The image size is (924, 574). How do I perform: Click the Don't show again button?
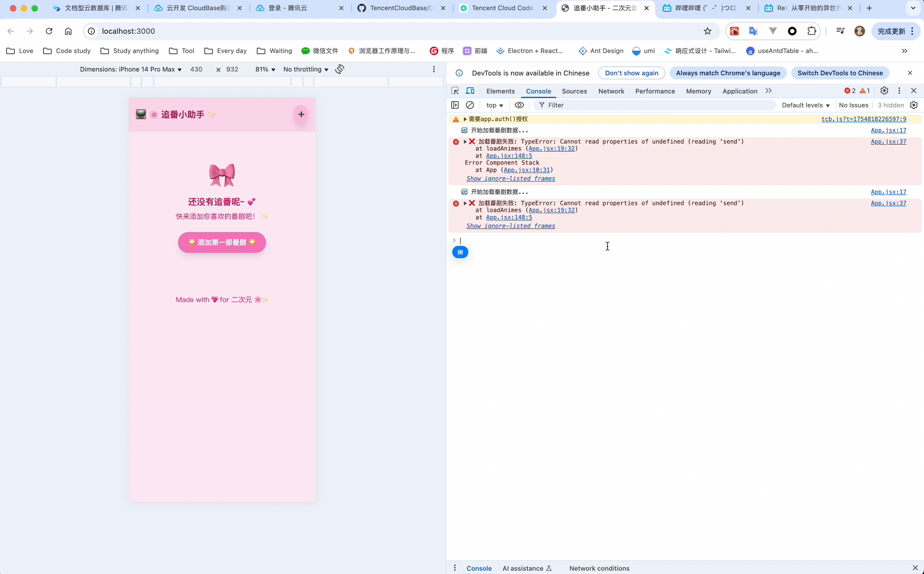pyautogui.click(x=631, y=73)
